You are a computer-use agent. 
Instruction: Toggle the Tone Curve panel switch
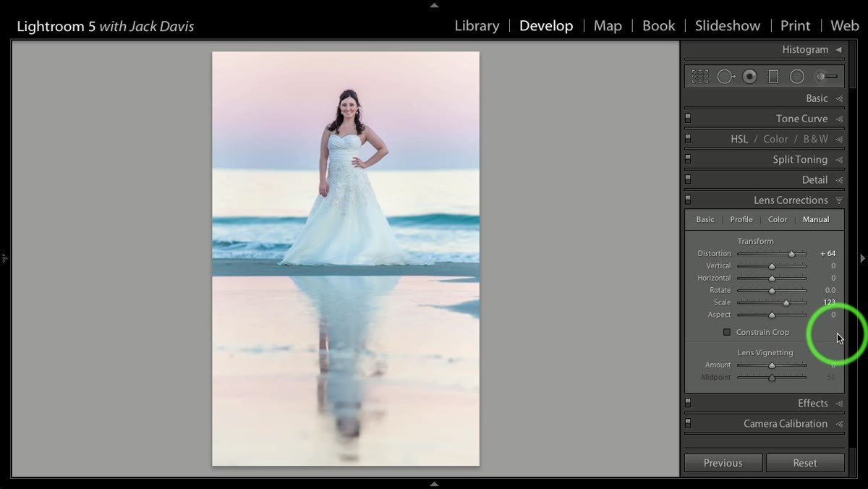(688, 118)
